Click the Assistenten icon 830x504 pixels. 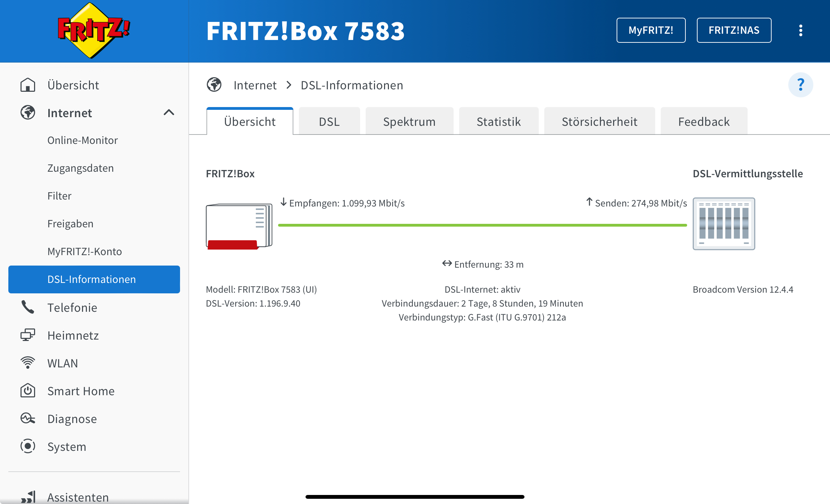click(28, 497)
